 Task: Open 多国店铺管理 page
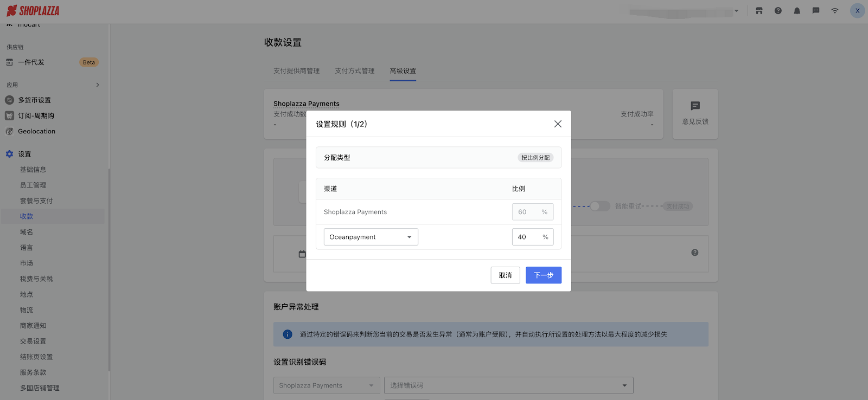point(40,388)
